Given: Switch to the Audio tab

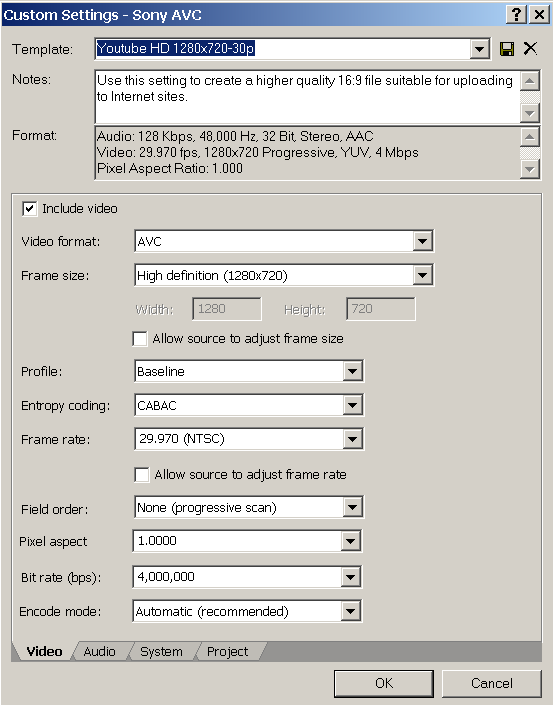Looking at the screenshot, I should pyautogui.click(x=99, y=651).
